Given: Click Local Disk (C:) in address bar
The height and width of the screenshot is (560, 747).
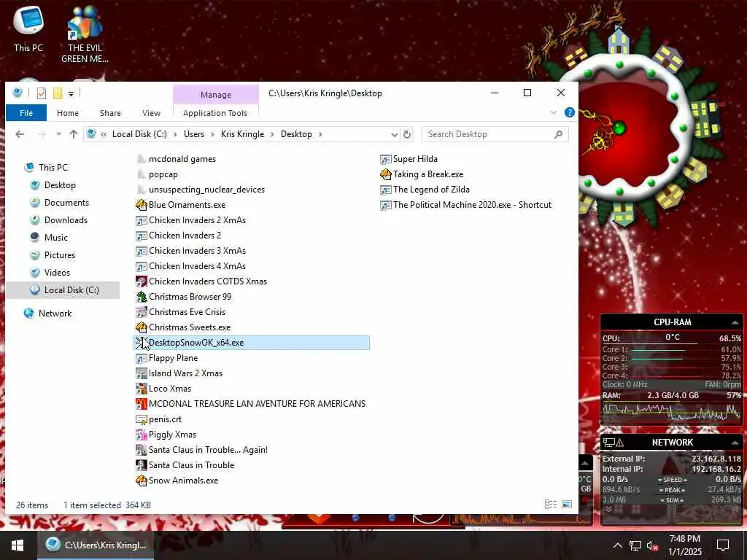Looking at the screenshot, I should tap(139, 134).
